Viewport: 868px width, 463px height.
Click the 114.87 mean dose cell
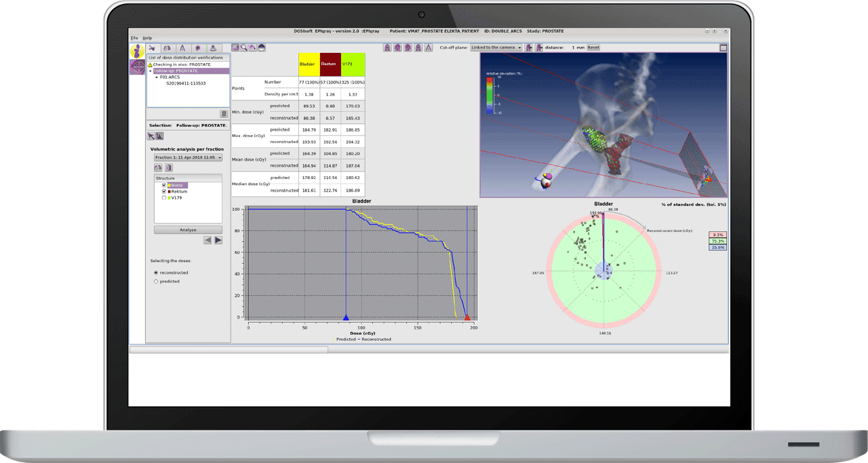pos(330,165)
